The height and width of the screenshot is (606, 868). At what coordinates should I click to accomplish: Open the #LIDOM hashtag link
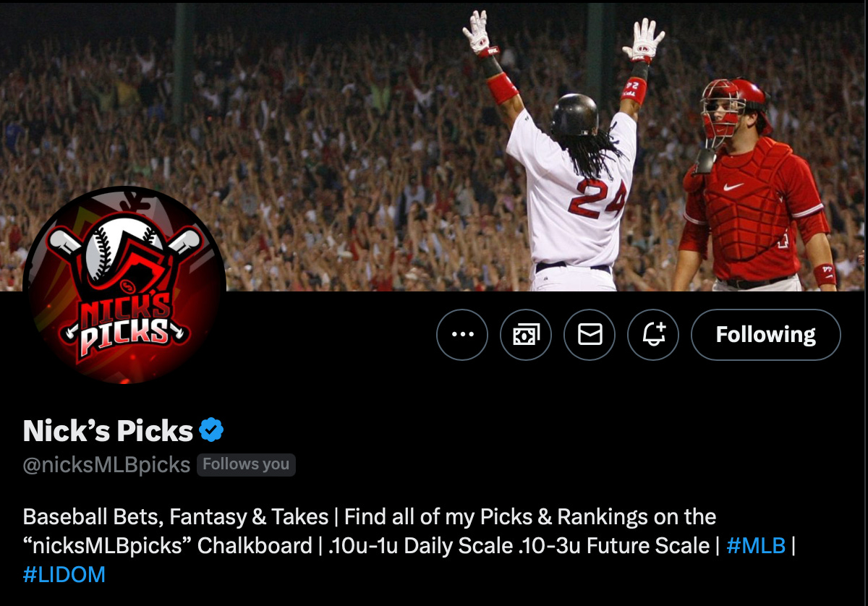[64, 575]
